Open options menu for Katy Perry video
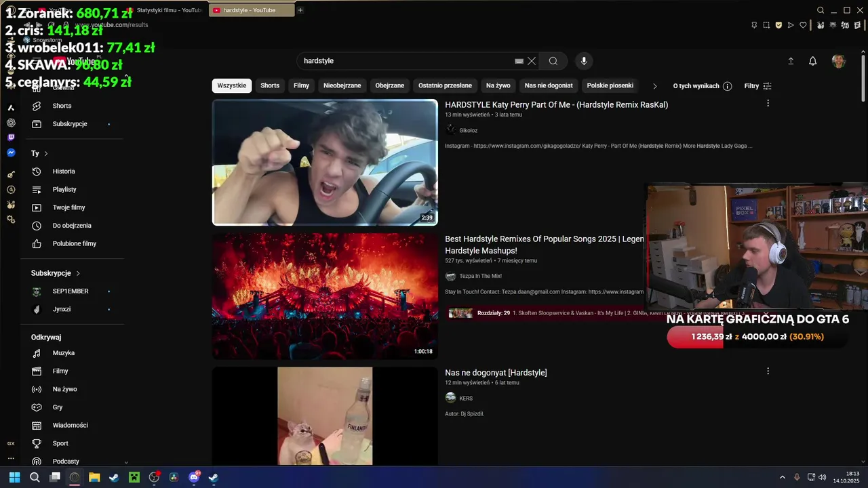This screenshot has height=488, width=868. point(768,103)
